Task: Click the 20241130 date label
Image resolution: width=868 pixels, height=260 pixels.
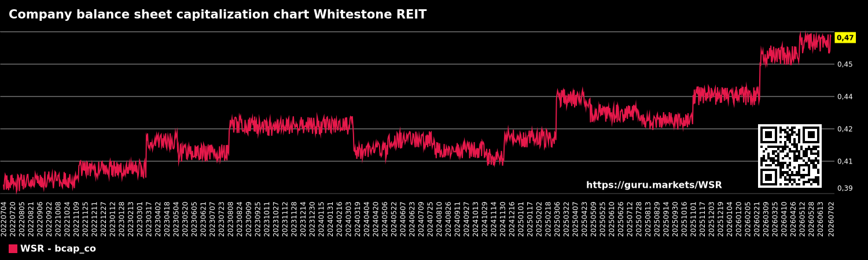Action: (503, 218)
